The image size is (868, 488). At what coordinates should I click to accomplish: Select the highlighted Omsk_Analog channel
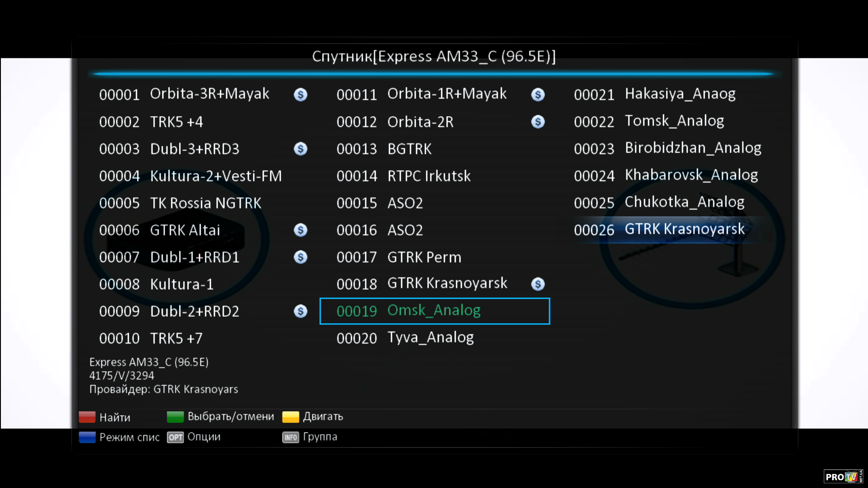coord(434,311)
